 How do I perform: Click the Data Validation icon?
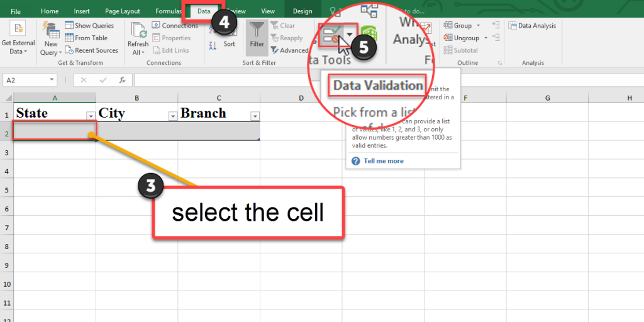coord(332,35)
